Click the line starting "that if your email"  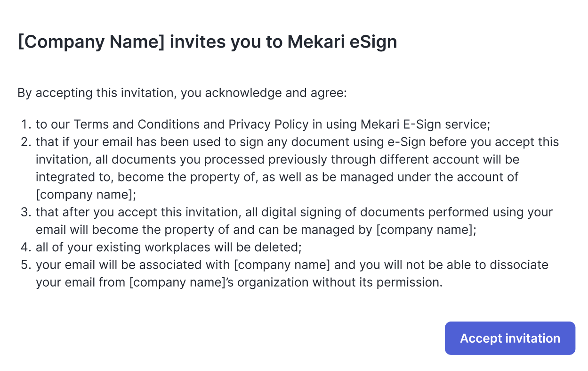point(297,142)
